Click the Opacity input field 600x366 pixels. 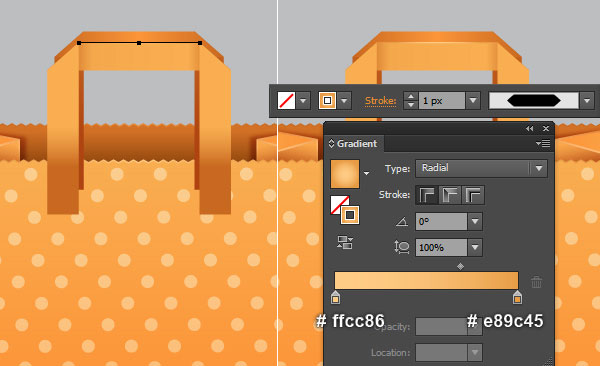[x=442, y=327]
